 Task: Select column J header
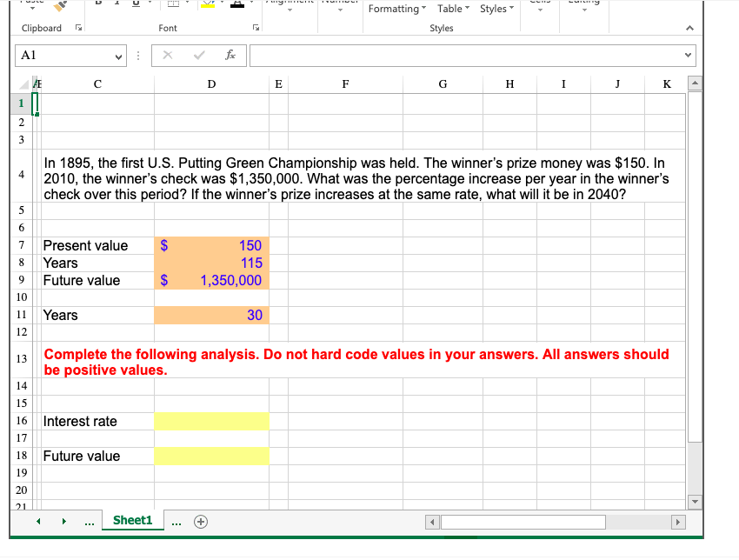617,84
